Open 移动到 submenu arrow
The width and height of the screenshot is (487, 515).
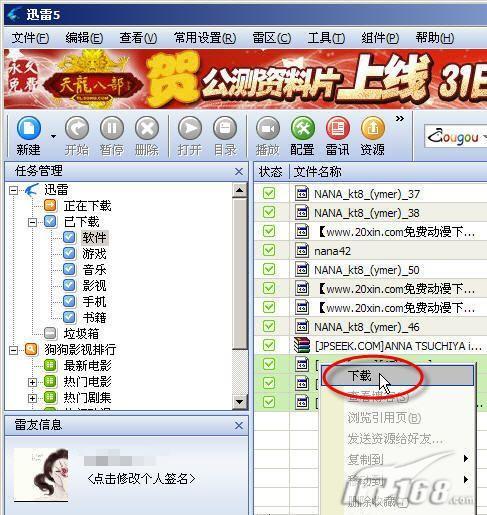click(466, 480)
